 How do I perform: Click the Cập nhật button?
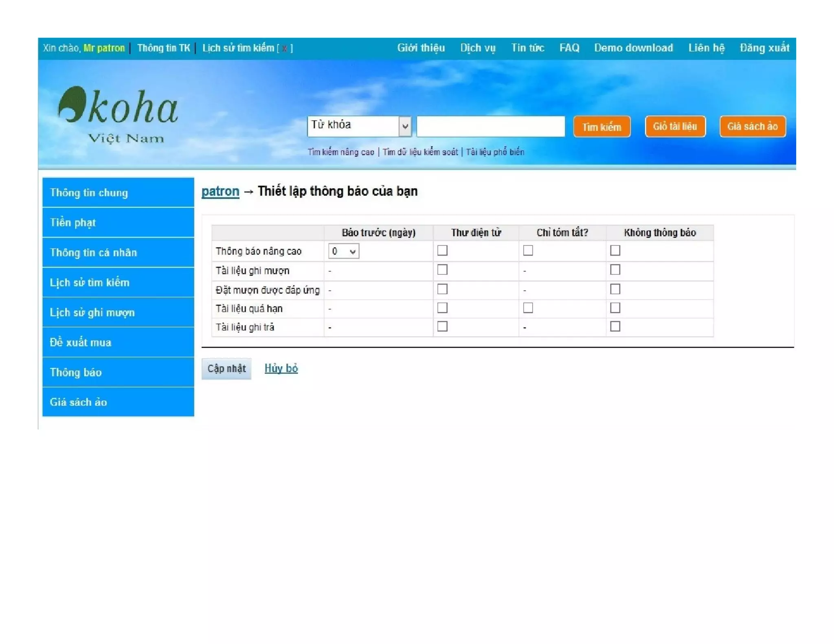coord(226,369)
